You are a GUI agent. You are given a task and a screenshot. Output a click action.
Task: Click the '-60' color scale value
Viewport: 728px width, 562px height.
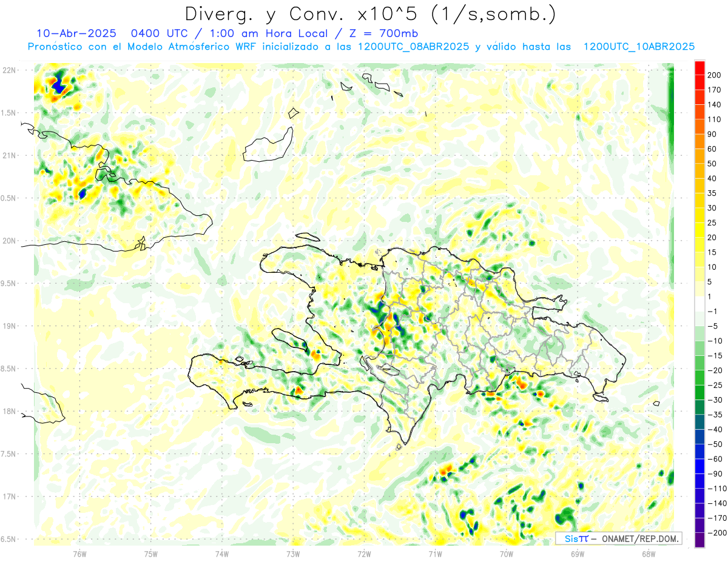click(714, 459)
